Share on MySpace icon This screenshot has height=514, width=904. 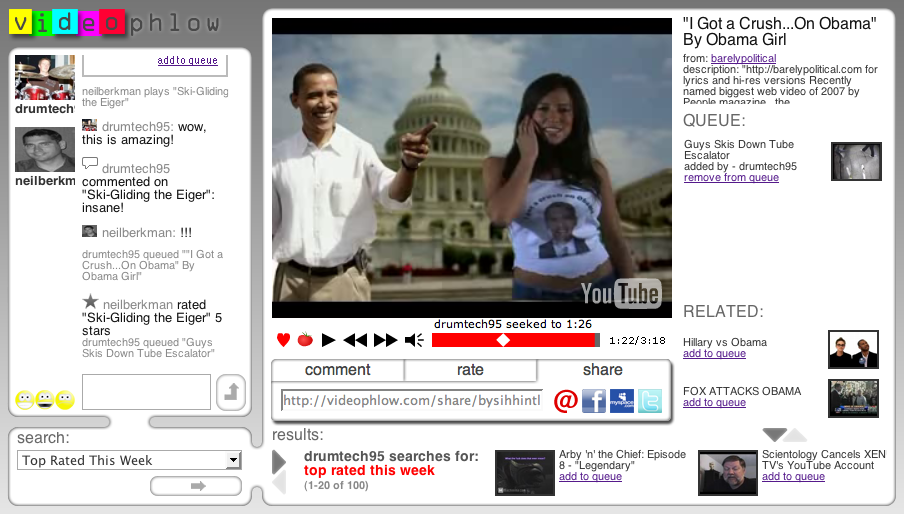622,400
